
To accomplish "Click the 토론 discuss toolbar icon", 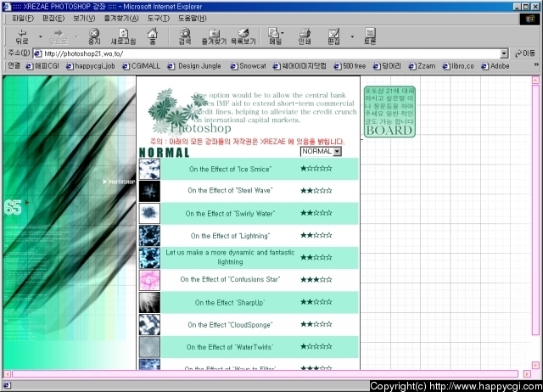I will click(370, 36).
